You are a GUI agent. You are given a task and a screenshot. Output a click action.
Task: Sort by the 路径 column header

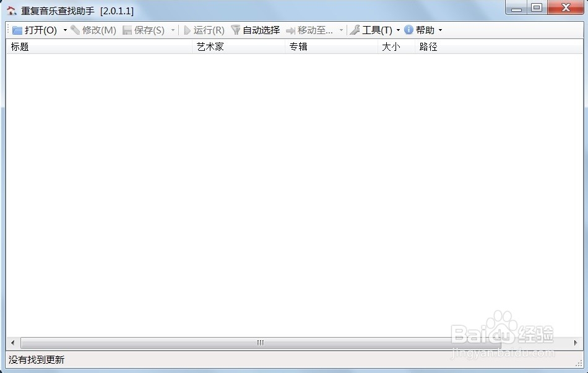[499, 47]
